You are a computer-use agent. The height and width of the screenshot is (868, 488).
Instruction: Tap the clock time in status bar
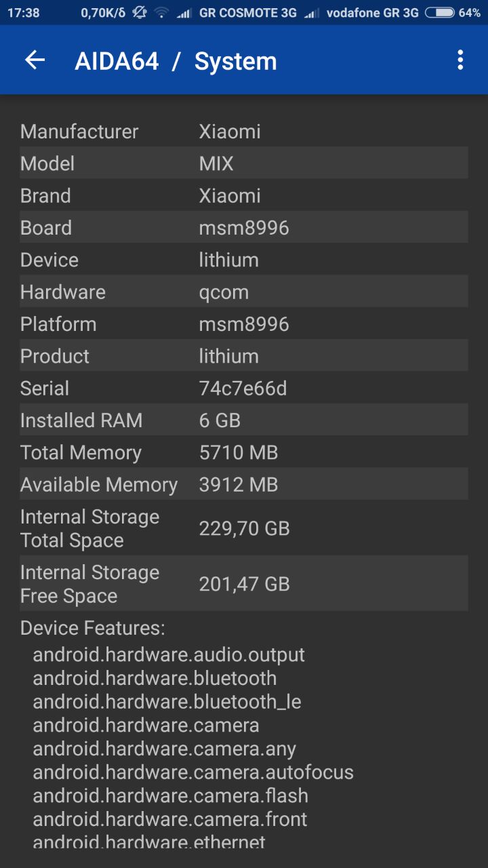(x=24, y=13)
